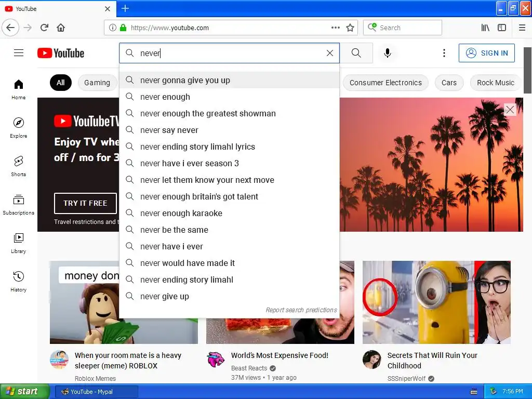This screenshot has height=399, width=532.
Task: Click the Roblox Memes channel avatar
Action: click(x=59, y=360)
